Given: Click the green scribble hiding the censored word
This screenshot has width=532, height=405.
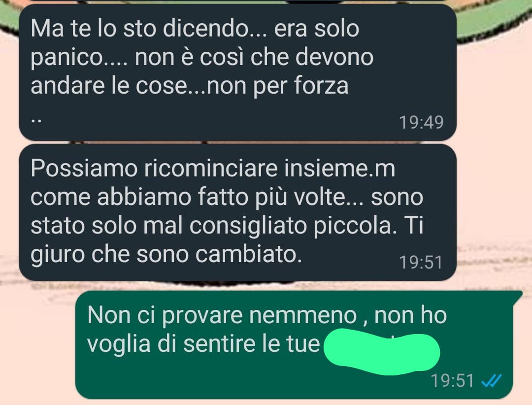Looking at the screenshot, I should [382, 352].
